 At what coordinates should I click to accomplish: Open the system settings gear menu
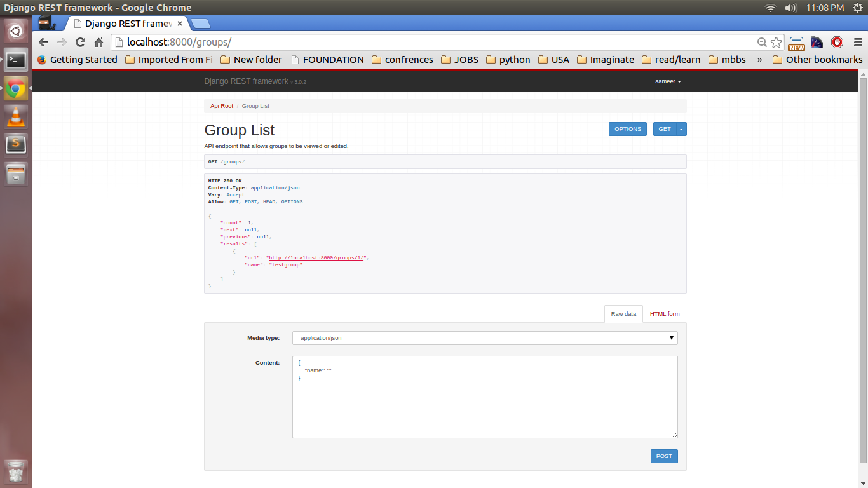click(857, 8)
